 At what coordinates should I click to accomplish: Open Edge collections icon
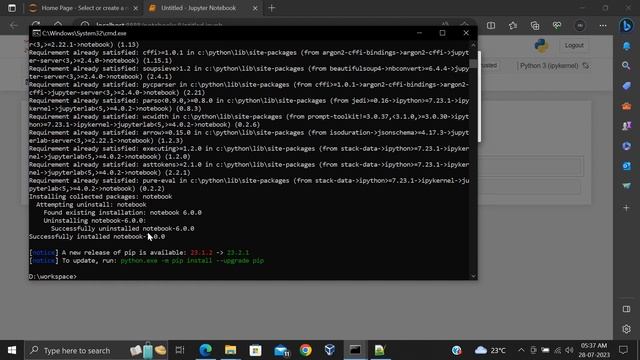(x=535, y=26)
